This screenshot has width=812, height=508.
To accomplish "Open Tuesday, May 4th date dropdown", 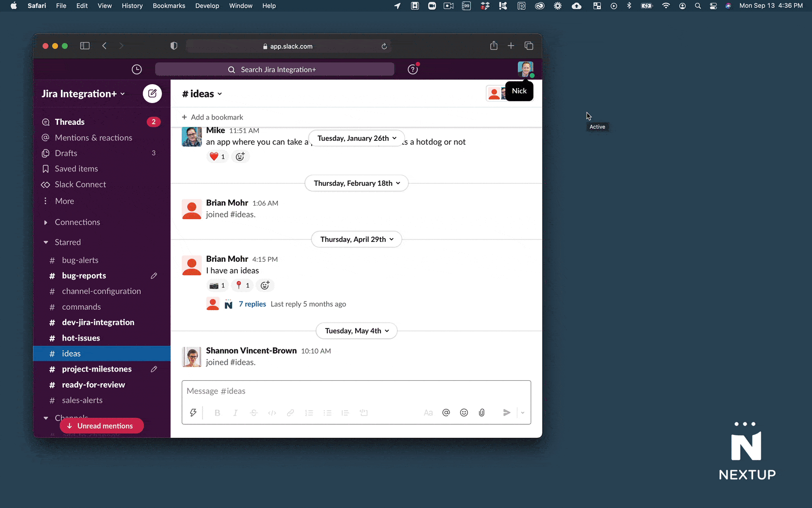I will click(x=357, y=331).
